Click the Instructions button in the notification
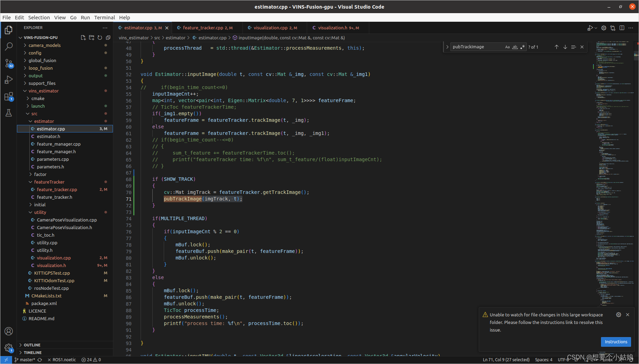The image size is (639, 364). coord(616,342)
